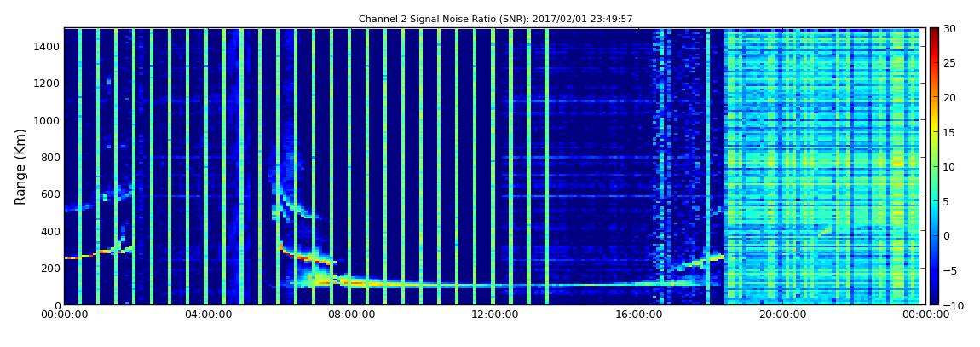This screenshot has width=980, height=347.
Task: Click the 400 range tick label
Action: click(49, 231)
